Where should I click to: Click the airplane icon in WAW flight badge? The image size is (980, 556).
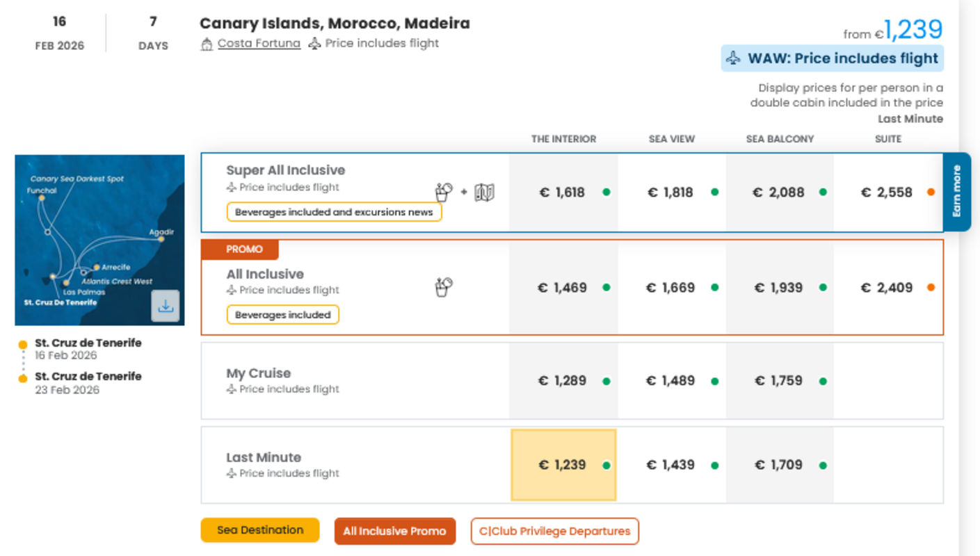(734, 58)
